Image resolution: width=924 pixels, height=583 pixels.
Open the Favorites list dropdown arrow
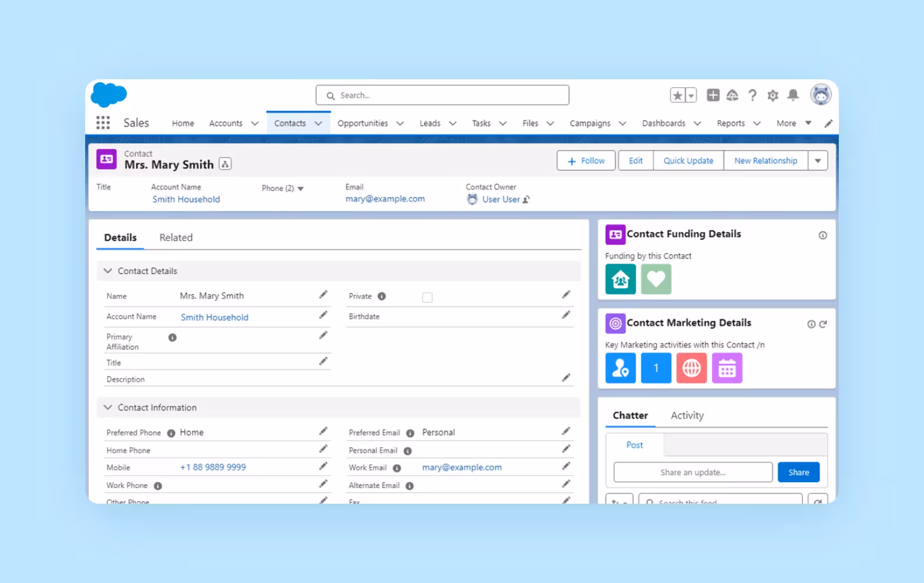[x=691, y=95]
